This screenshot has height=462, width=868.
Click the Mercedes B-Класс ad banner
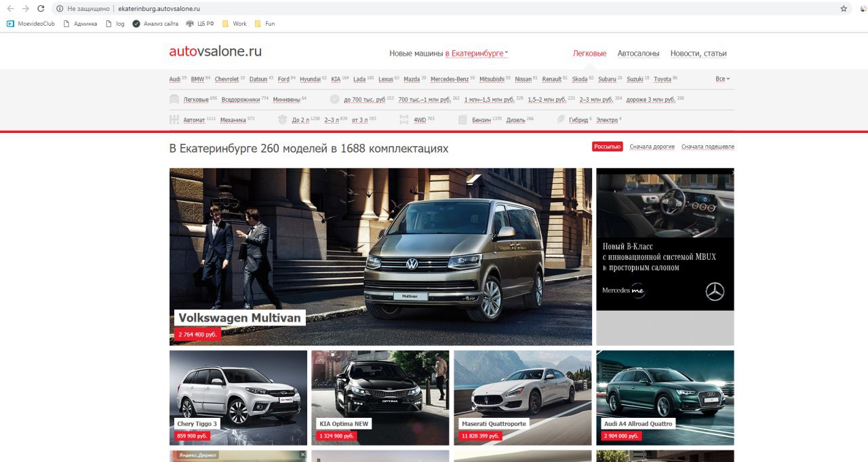[x=665, y=239]
